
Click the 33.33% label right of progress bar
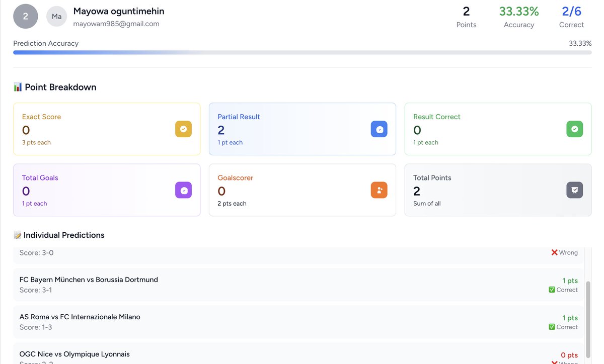pos(580,43)
